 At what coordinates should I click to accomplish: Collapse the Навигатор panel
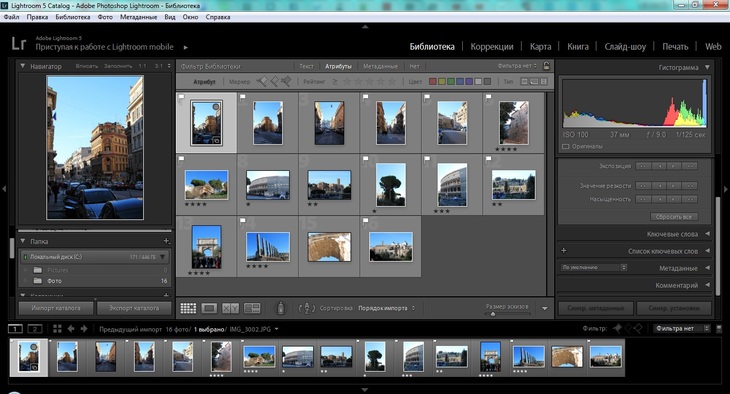click(x=22, y=66)
